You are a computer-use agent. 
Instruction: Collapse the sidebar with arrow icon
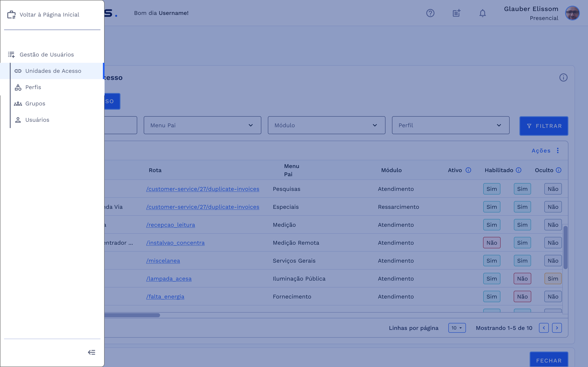click(92, 352)
